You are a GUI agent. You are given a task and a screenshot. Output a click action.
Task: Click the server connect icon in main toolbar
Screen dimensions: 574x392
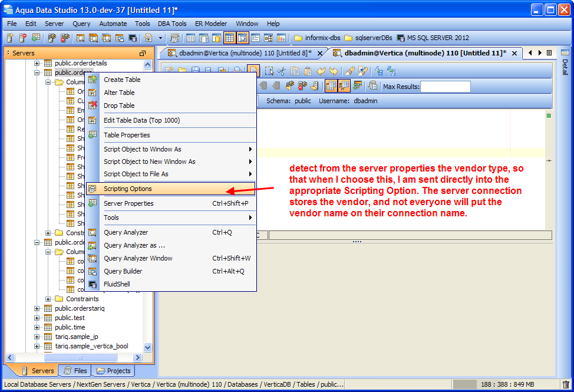click(x=52, y=38)
